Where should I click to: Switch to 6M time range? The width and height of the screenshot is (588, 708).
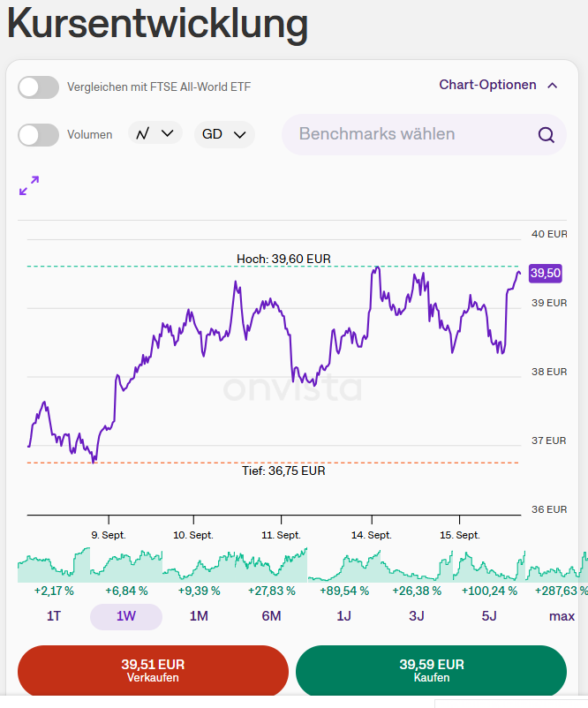coord(271,616)
